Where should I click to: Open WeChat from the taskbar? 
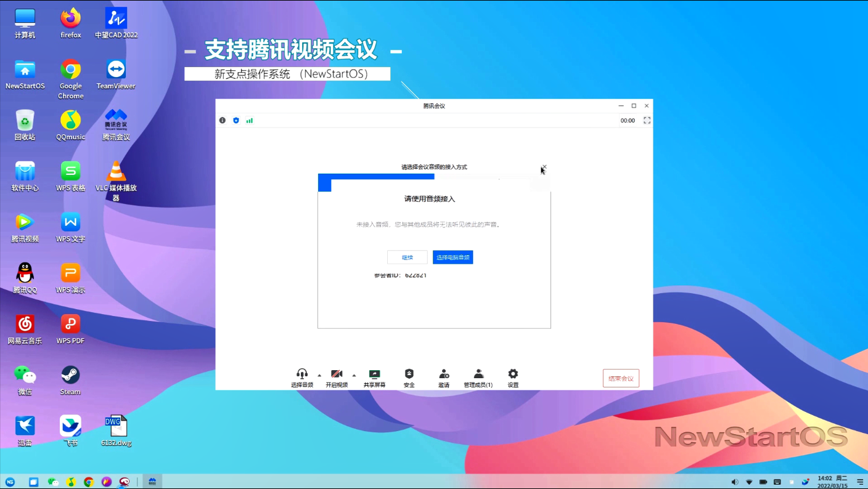53,482
